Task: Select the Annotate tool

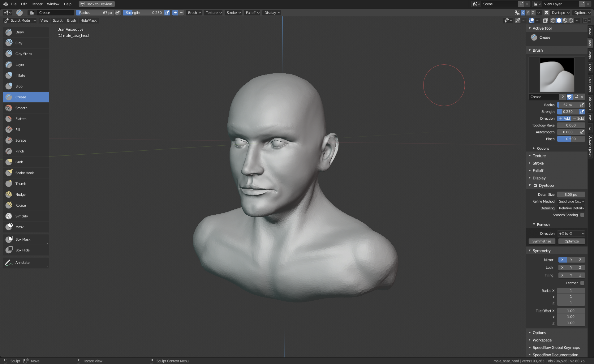Action: tap(22, 263)
